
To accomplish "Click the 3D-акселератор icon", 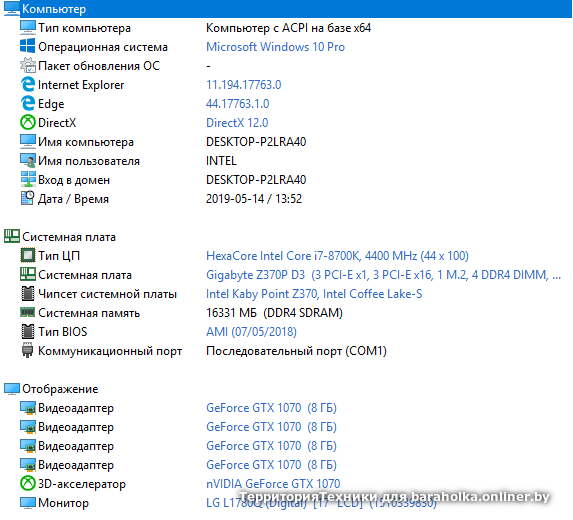I will coord(28,483).
